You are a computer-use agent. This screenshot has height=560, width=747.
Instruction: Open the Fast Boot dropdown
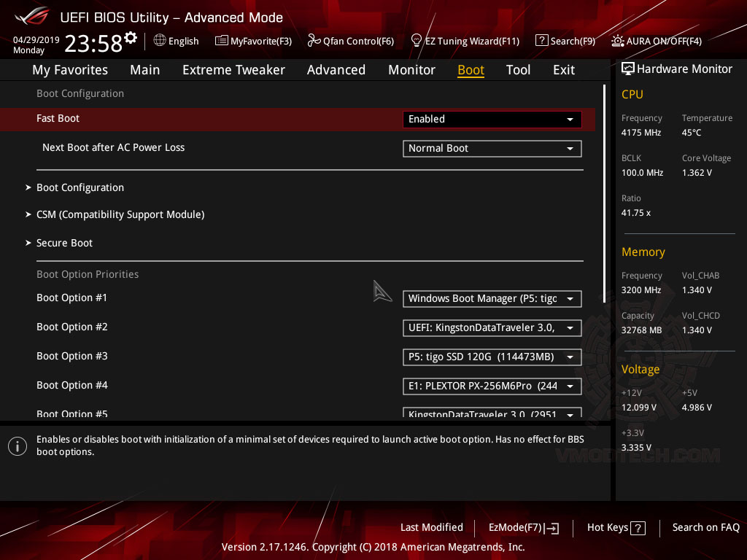click(492, 119)
